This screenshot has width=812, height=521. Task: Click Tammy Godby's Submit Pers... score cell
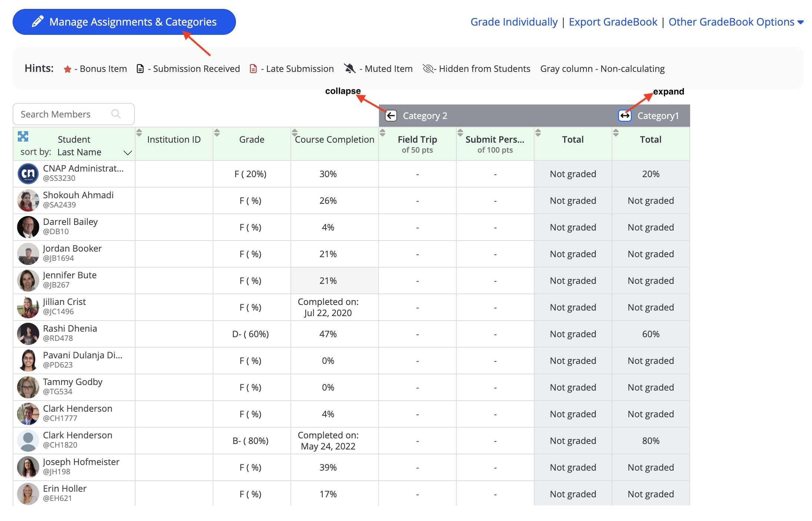495,387
